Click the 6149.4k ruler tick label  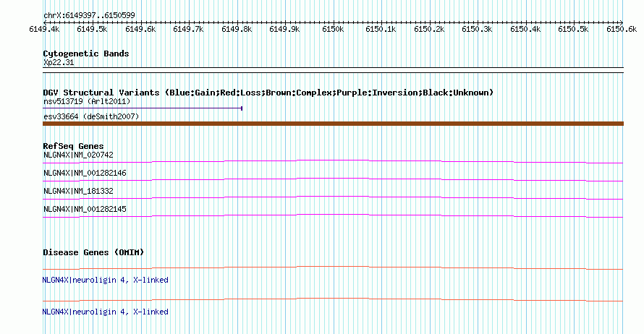[x=44, y=29]
